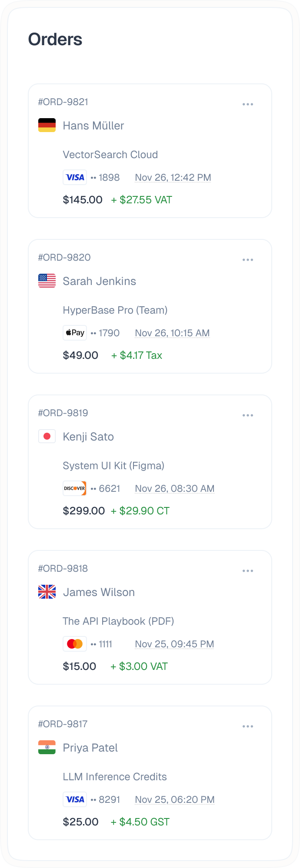
Task: Click the Mastercard icon on James Wilson's order
Action: (74, 644)
